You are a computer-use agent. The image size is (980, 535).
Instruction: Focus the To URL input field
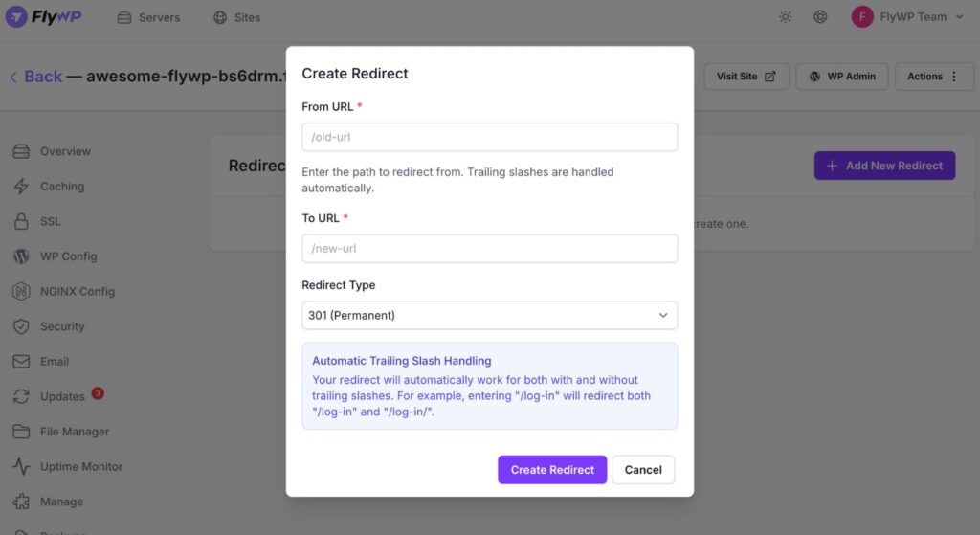click(x=489, y=248)
